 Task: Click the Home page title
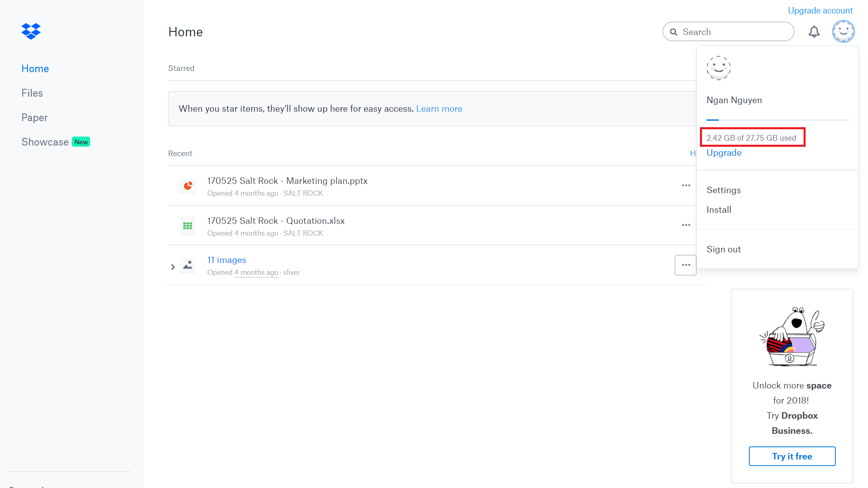coord(186,32)
